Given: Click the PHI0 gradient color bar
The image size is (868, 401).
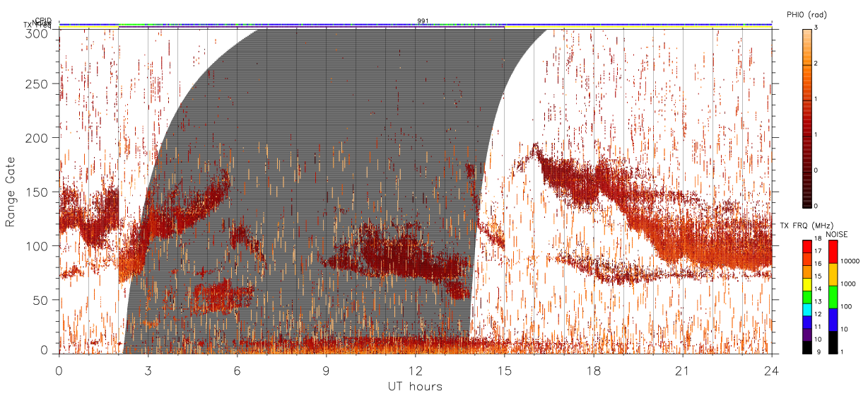Looking at the screenshot, I should click(807, 117).
